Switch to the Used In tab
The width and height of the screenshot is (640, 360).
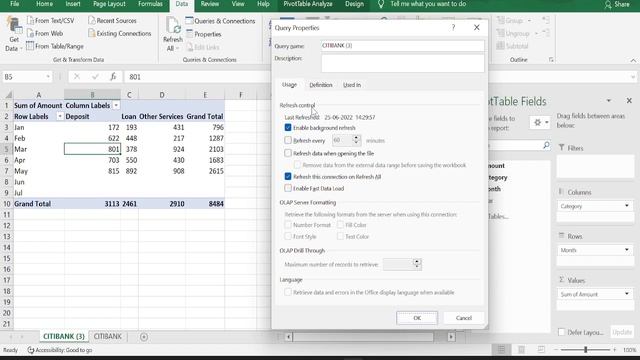[x=352, y=85]
